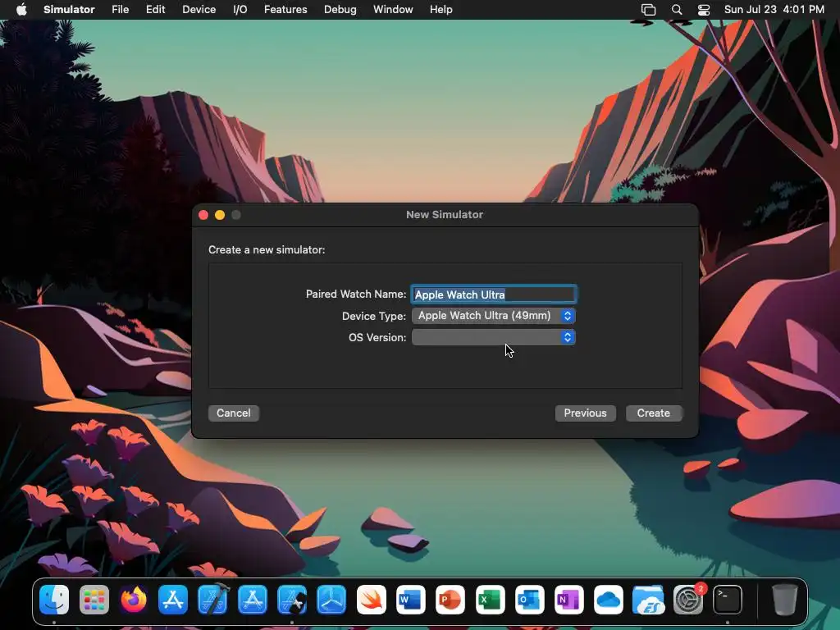Open the Device menu
This screenshot has width=840, height=630.
[199, 10]
